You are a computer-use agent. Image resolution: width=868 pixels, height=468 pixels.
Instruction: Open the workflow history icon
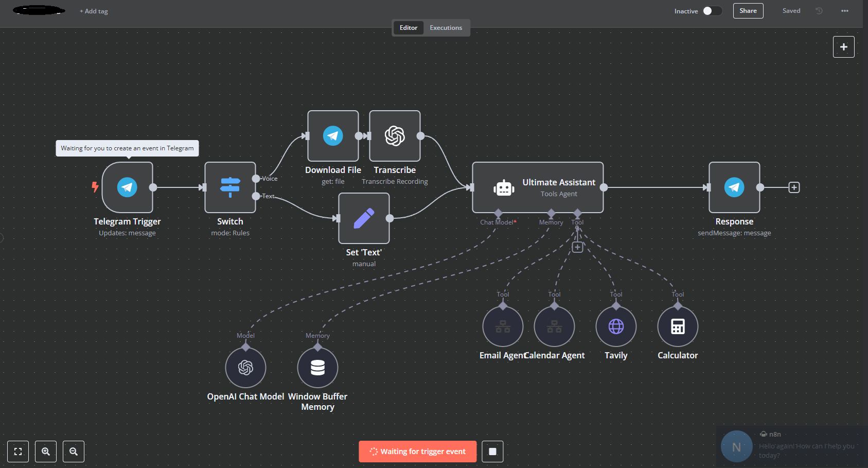tap(819, 11)
